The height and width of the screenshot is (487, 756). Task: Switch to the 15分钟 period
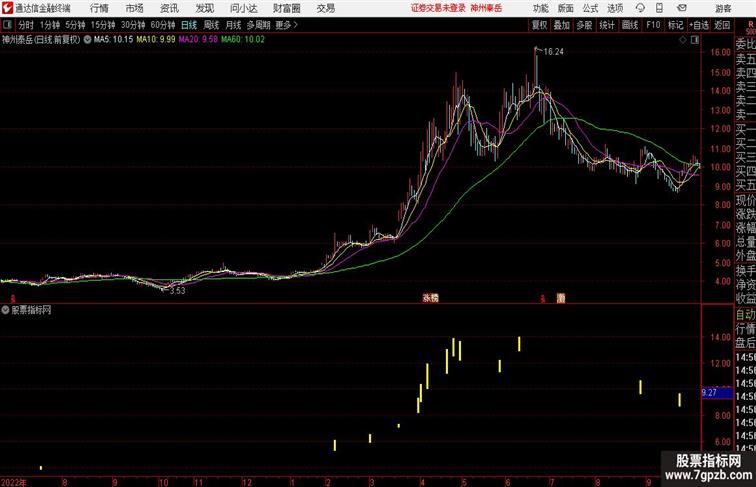pyautogui.click(x=103, y=25)
